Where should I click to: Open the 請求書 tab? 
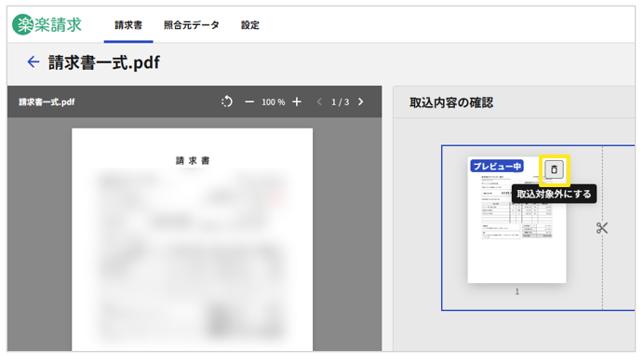pyautogui.click(x=128, y=25)
